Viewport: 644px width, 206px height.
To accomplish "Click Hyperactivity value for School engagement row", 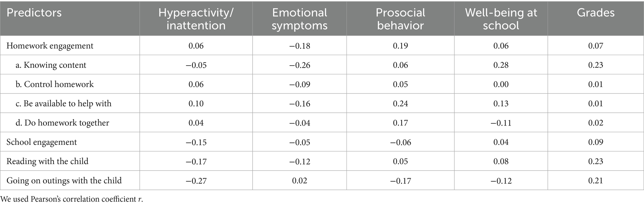I will 196,142.
